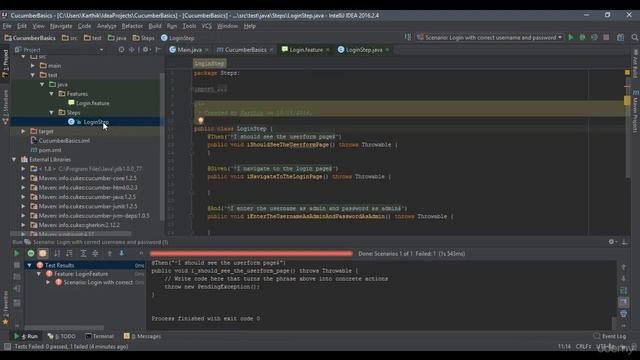Select Feature: LoginFeature test result
640x360 pixels.
77,274
